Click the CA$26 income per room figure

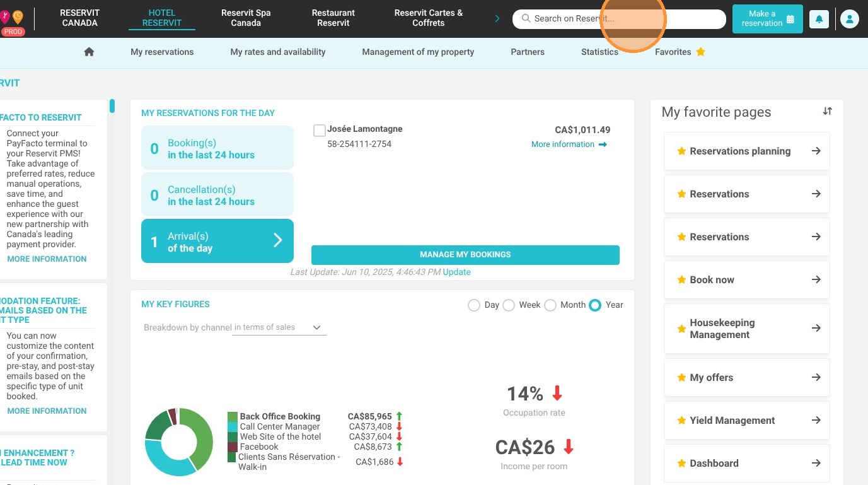[x=525, y=447]
